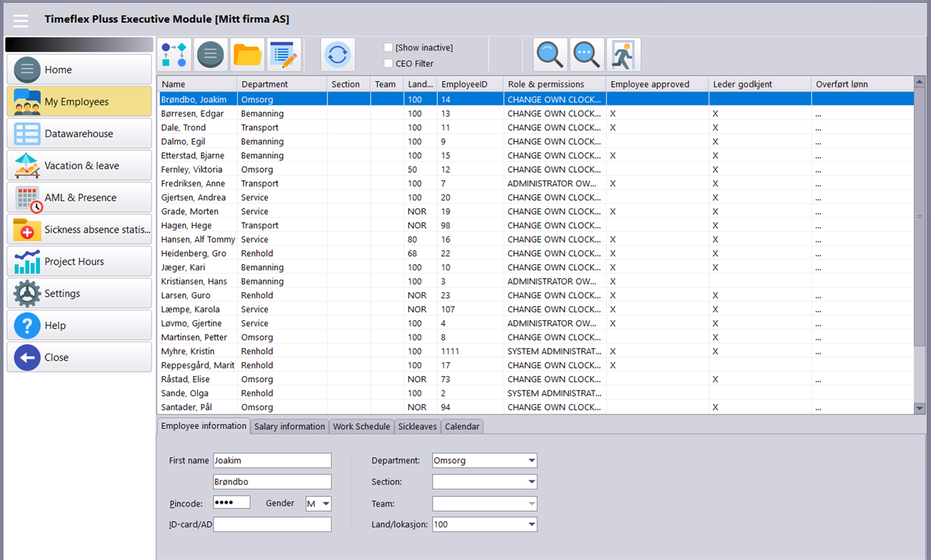Switch to the Salary information tab
Screen dimensions: 931x560
point(289,426)
